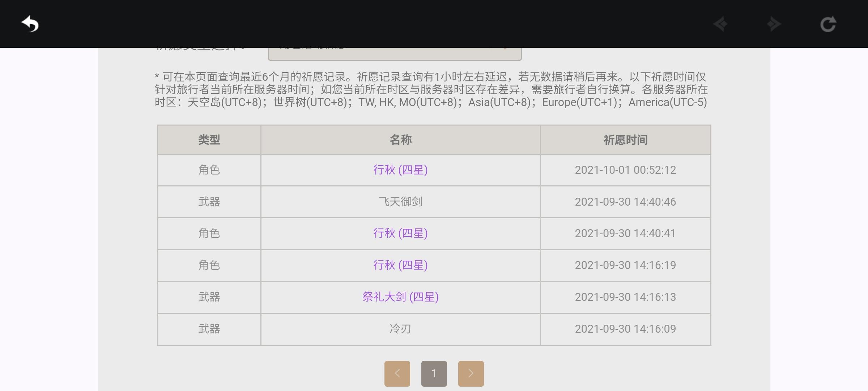
Task: Go to previous page of wish records
Action: point(397,373)
